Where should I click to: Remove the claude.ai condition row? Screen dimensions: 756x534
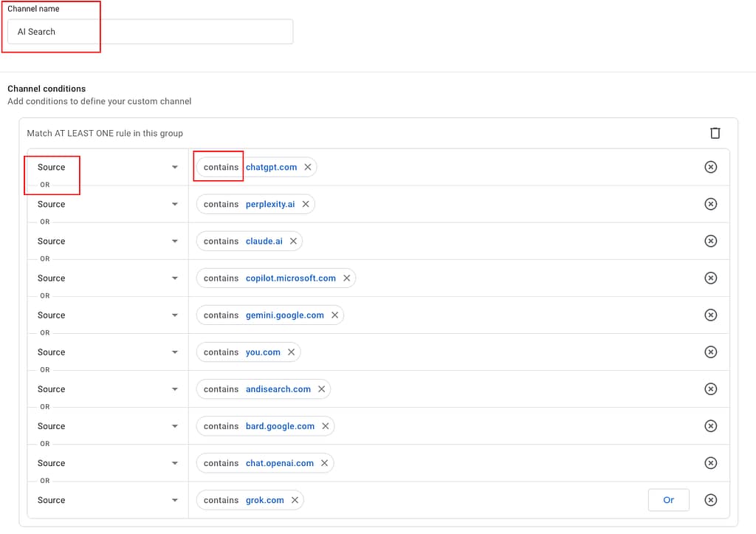click(710, 241)
